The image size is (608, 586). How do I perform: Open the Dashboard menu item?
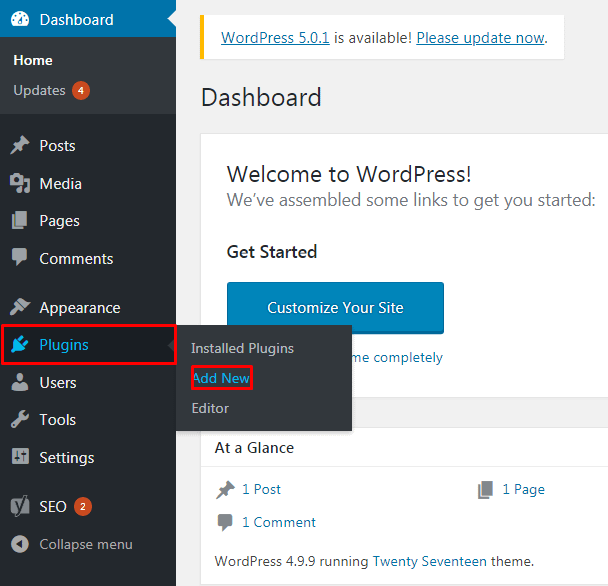click(x=88, y=19)
